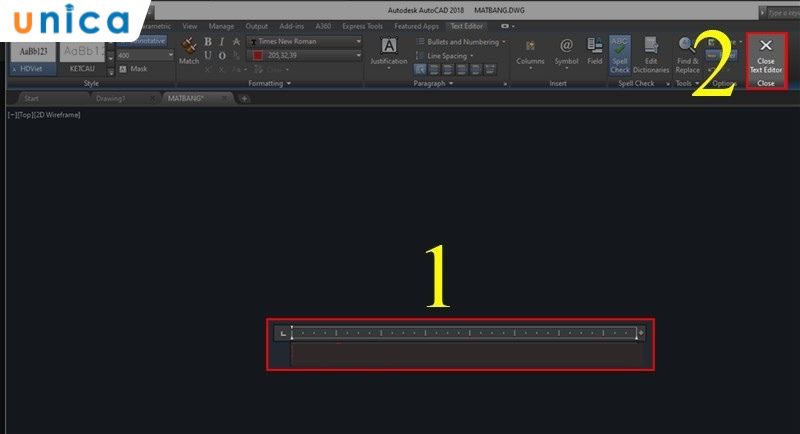Open Find & Replace
The width and height of the screenshot is (800, 434).
click(x=687, y=55)
